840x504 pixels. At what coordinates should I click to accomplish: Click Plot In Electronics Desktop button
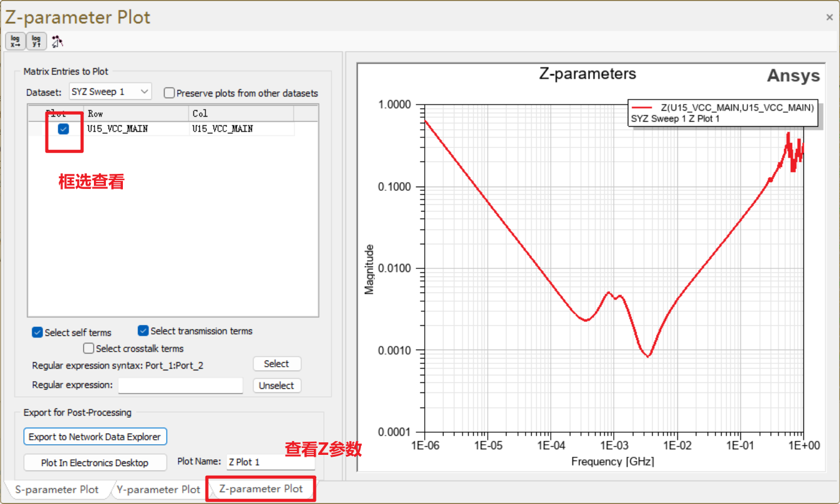(x=95, y=462)
